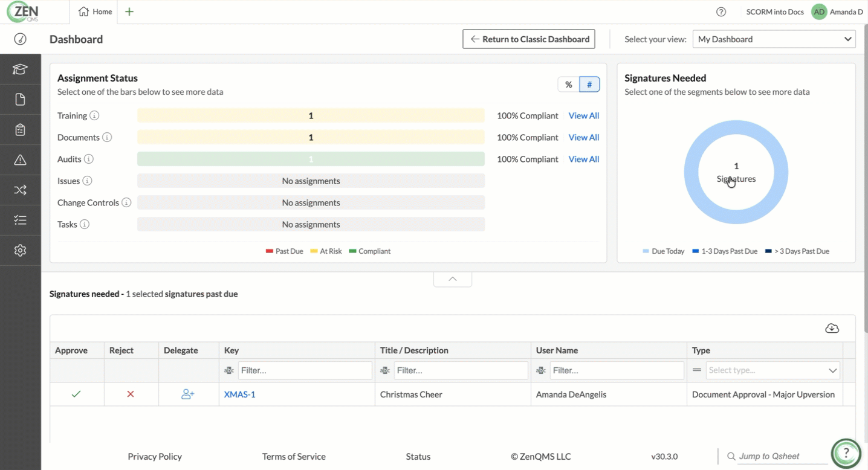This screenshot has height=470, width=868.
Task: Show info for Audits row
Action: tap(89, 159)
